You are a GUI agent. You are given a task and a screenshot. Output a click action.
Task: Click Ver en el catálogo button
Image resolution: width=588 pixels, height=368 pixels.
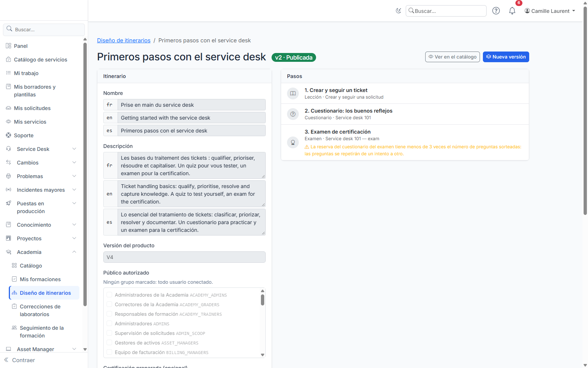(x=452, y=57)
